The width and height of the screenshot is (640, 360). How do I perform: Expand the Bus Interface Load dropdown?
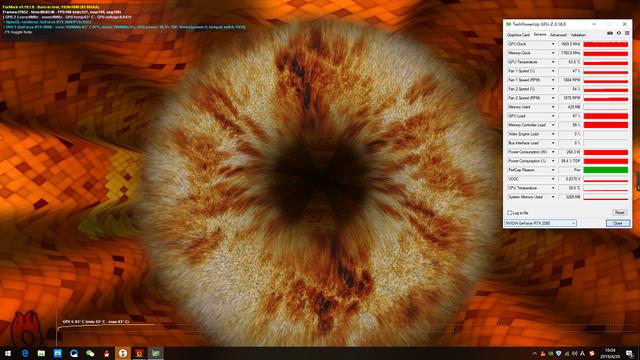(x=553, y=143)
